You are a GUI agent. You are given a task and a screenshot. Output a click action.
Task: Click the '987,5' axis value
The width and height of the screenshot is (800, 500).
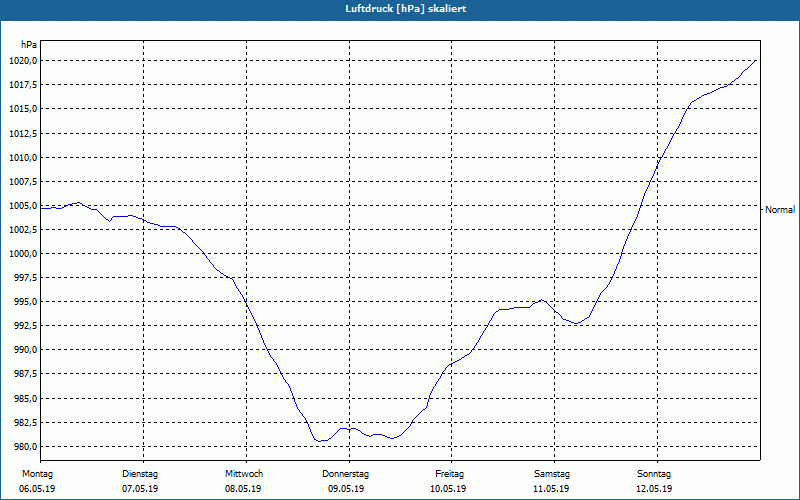click(x=25, y=374)
